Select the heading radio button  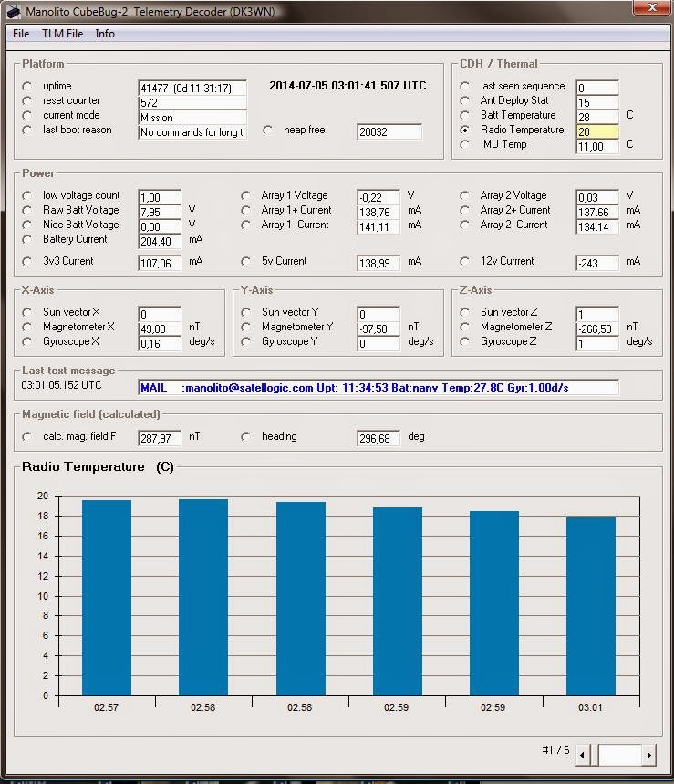[x=245, y=436]
